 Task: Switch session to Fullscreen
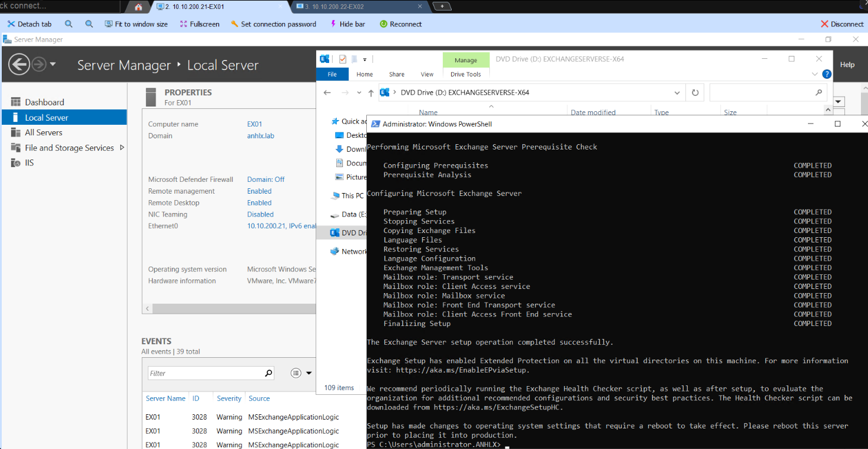[200, 24]
